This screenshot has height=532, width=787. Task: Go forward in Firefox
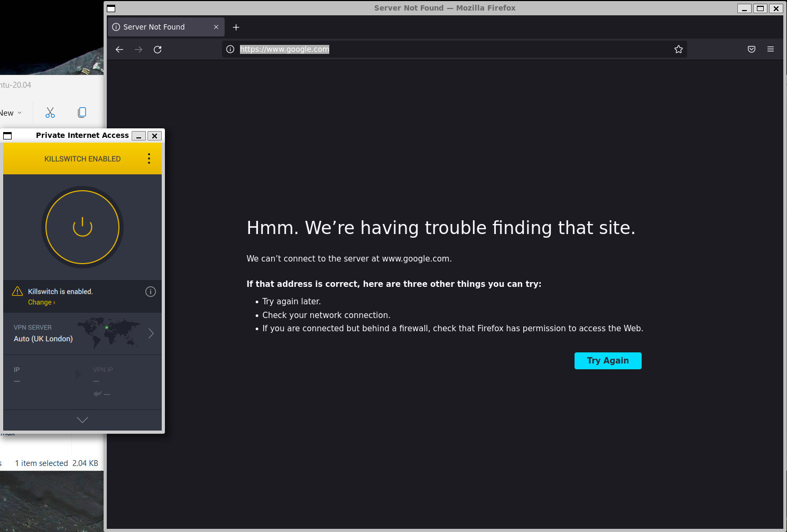138,49
